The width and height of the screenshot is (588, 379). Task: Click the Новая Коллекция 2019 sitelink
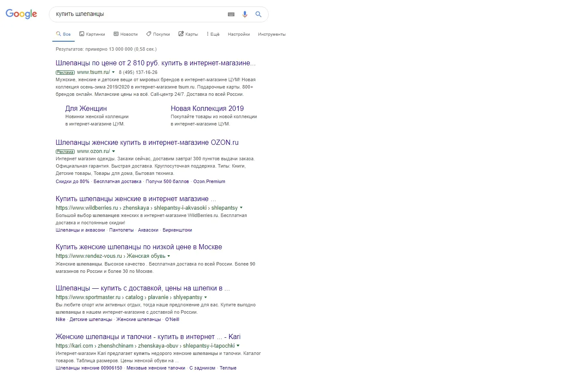(x=207, y=108)
